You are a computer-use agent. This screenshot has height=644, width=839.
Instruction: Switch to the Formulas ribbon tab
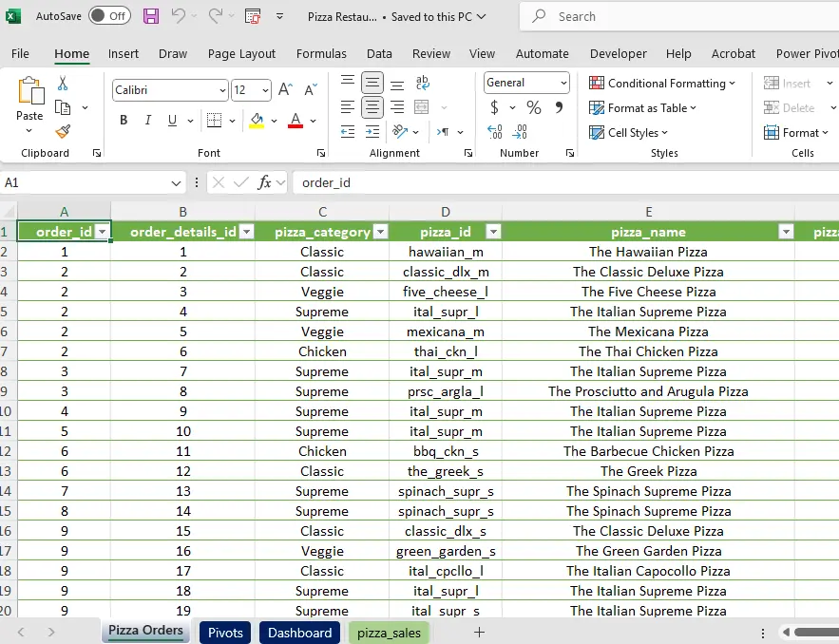321,53
